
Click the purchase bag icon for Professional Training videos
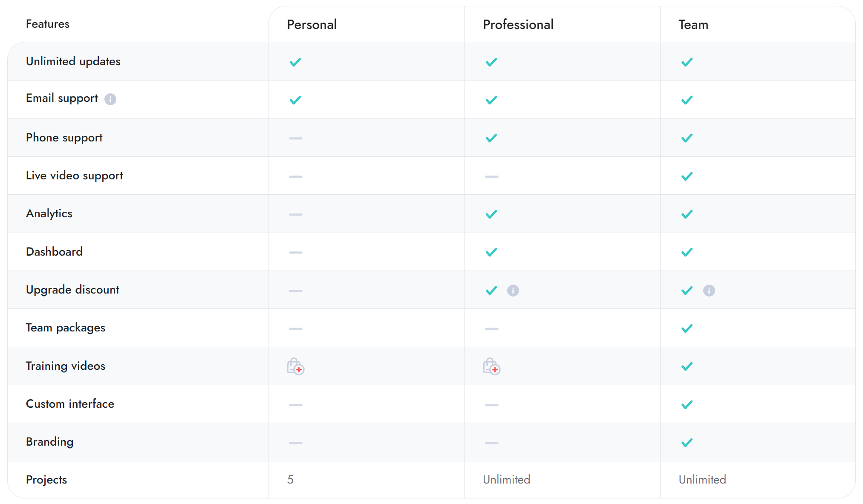pos(491,367)
